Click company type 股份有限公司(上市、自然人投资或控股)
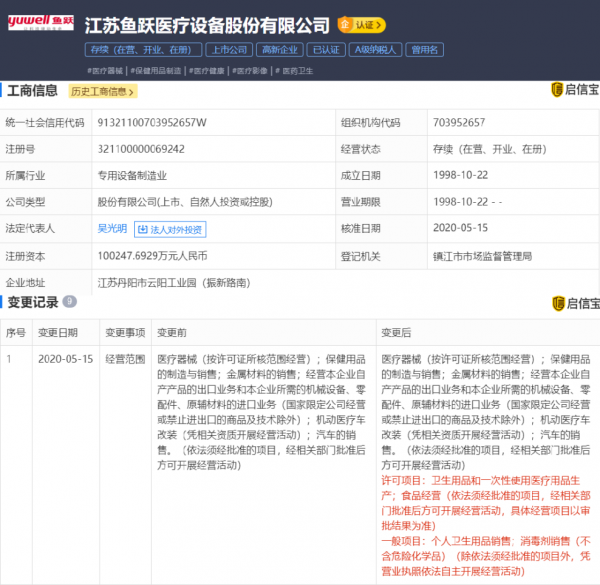The image size is (600, 585). [x=185, y=202]
